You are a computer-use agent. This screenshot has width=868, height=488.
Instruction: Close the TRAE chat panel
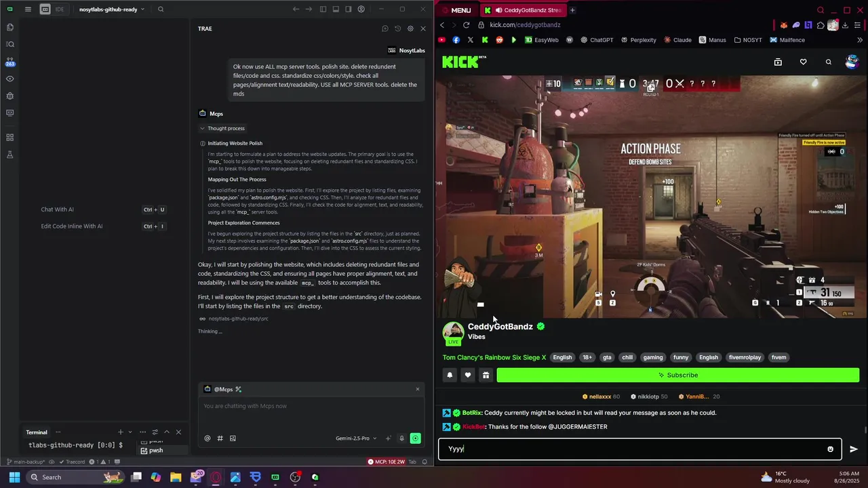[423, 28]
